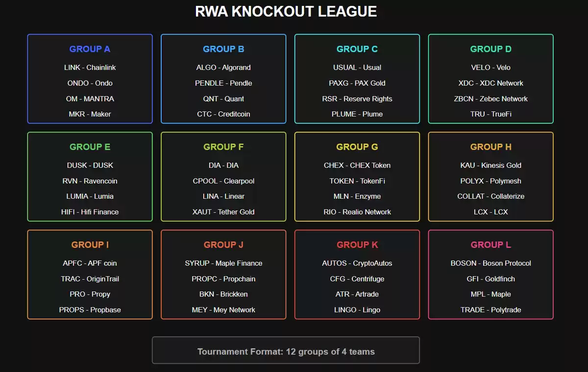Viewport: 588px width, 372px height.
Task: Click the MKR - Maker entry
Action: (x=90, y=114)
